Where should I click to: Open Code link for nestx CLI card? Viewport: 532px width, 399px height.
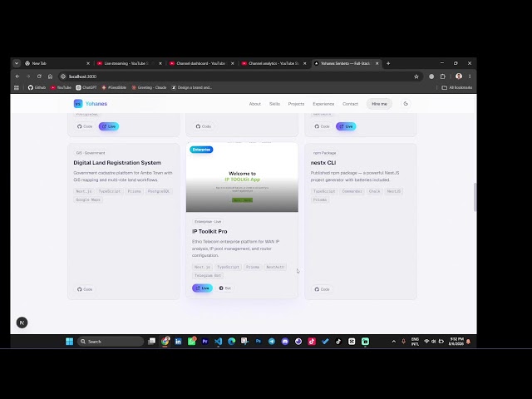tap(322, 289)
